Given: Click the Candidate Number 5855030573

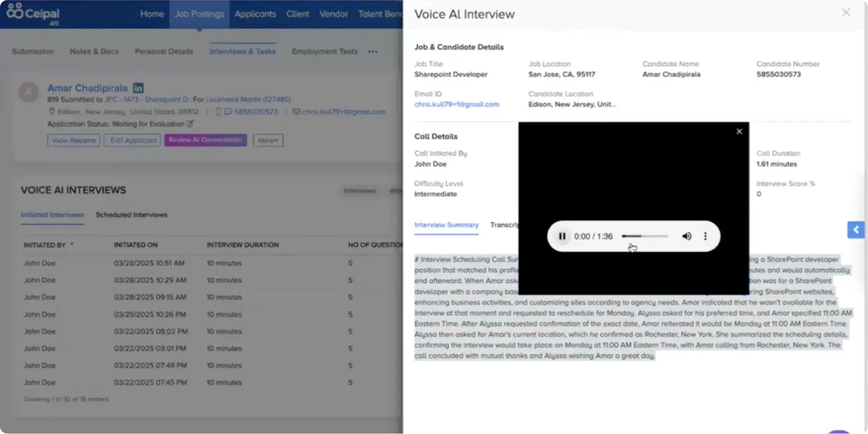Looking at the screenshot, I should (x=779, y=74).
